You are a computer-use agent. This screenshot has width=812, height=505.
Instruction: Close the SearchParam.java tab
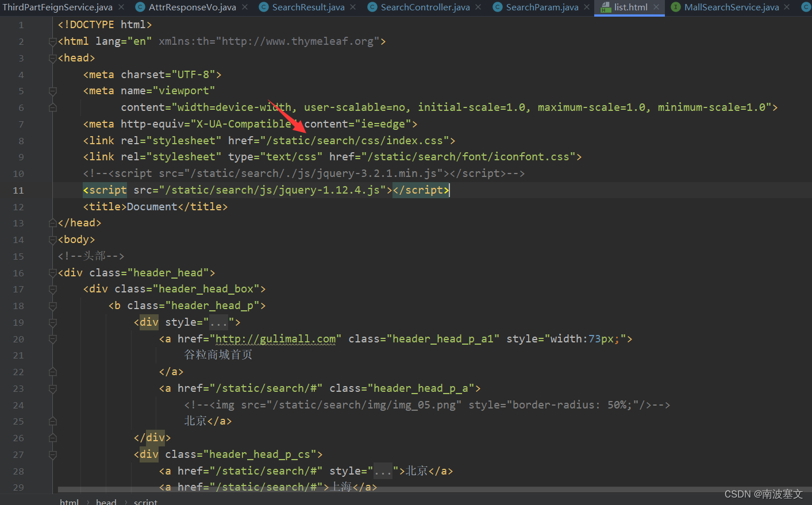click(x=587, y=7)
